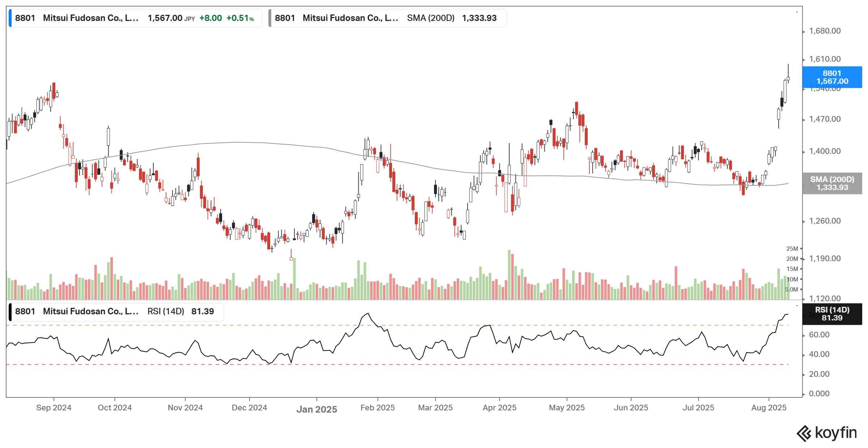Click the Jan 2025 label on the time axis
868x448 pixels.
coord(316,409)
